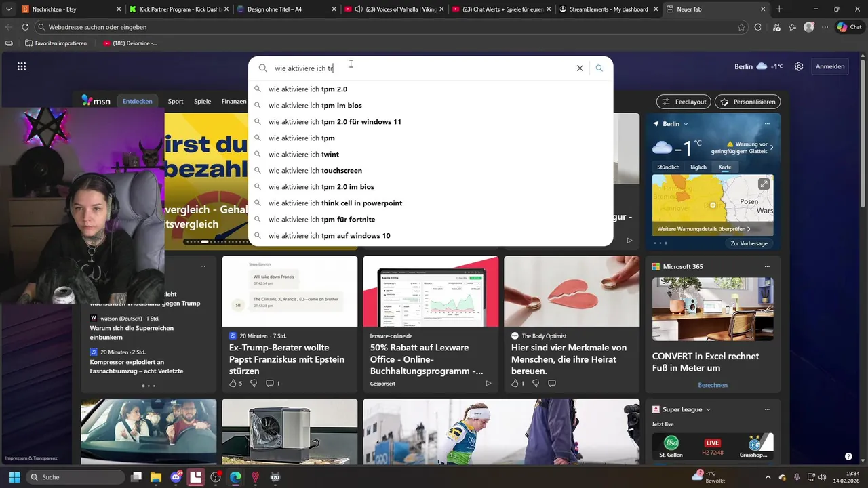Open a new browser tab with plus
This screenshot has height=488, width=868.
[779, 9]
